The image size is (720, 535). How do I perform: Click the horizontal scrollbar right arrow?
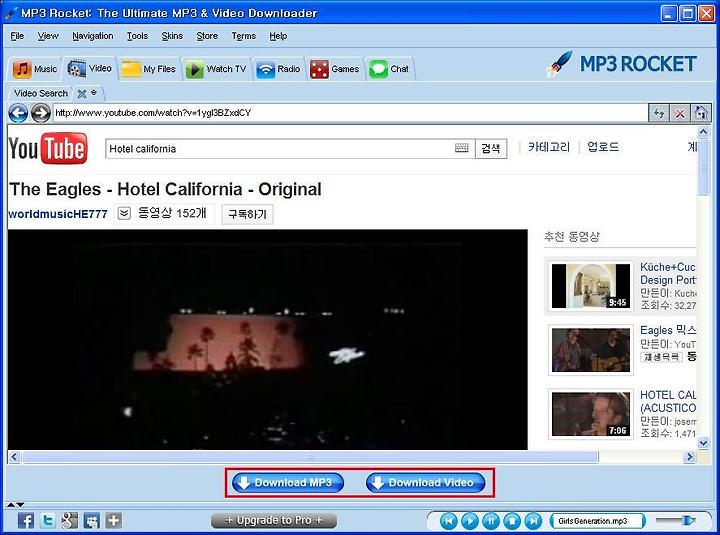689,457
